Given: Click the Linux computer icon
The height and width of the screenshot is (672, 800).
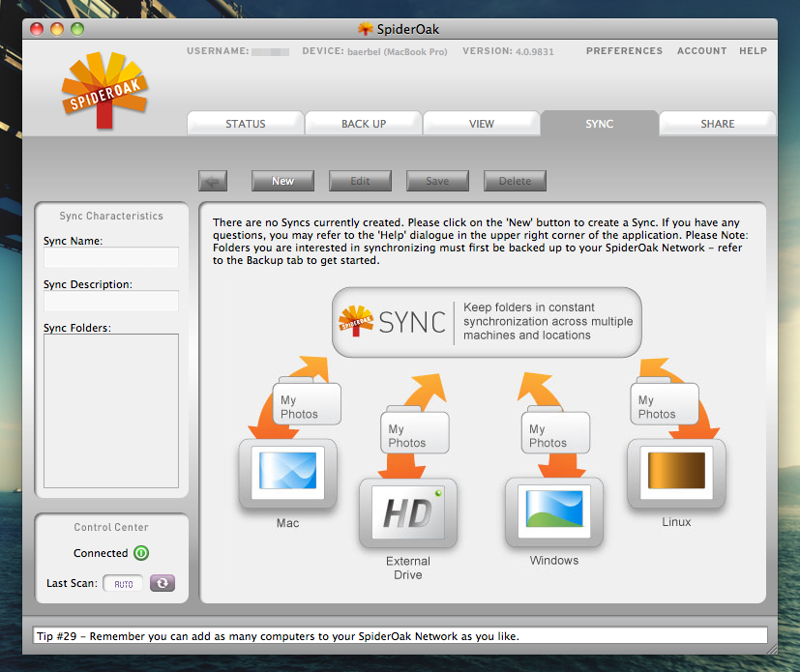Looking at the screenshot, I should click(676, 473).
